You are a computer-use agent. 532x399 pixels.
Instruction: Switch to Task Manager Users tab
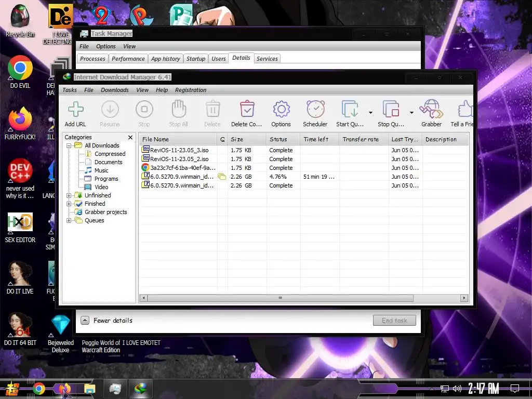(x=219, y=59)
